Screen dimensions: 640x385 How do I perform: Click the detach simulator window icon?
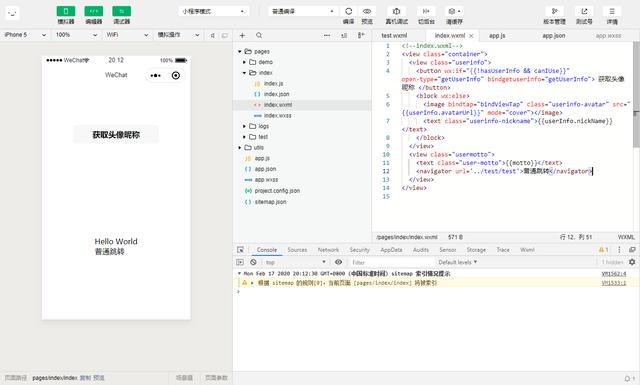pos(224,36)
